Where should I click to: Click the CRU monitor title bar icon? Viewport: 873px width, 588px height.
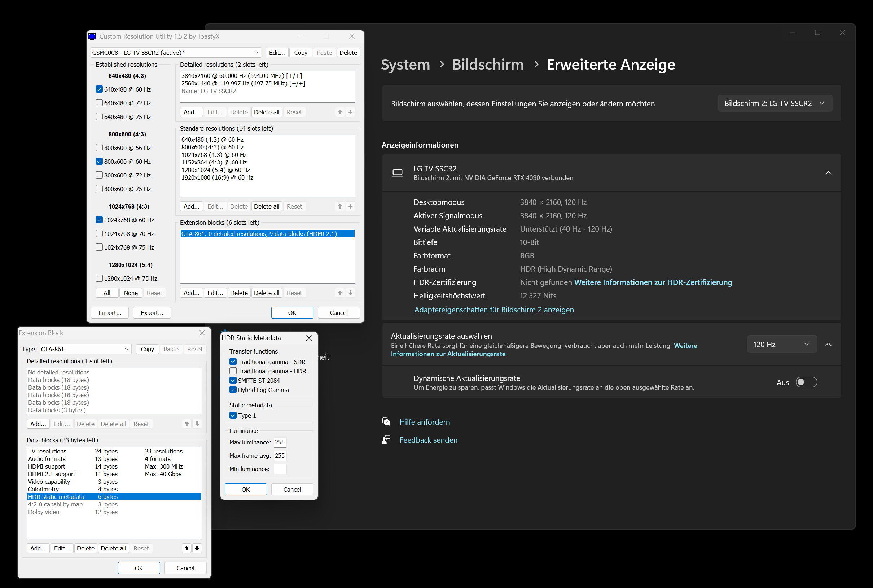[x=92, y=36]
